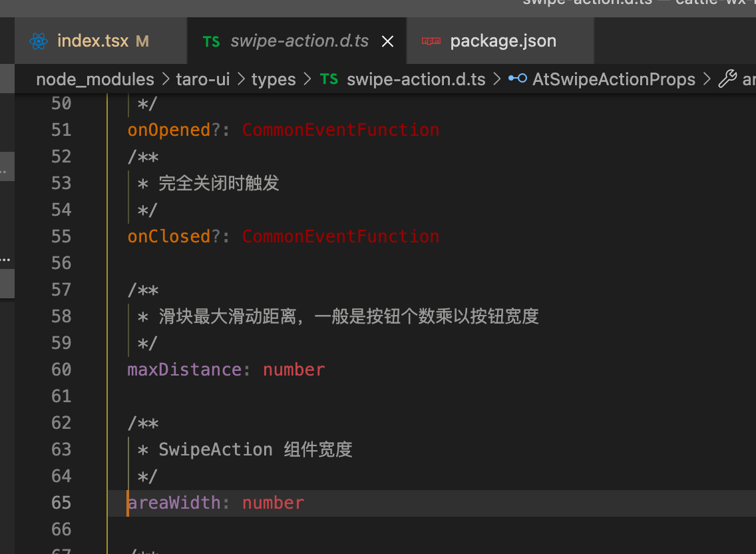Open node_modules in the breadcrumb
The width and height of the screenshot is (756, 554).
tap(95, 79)
